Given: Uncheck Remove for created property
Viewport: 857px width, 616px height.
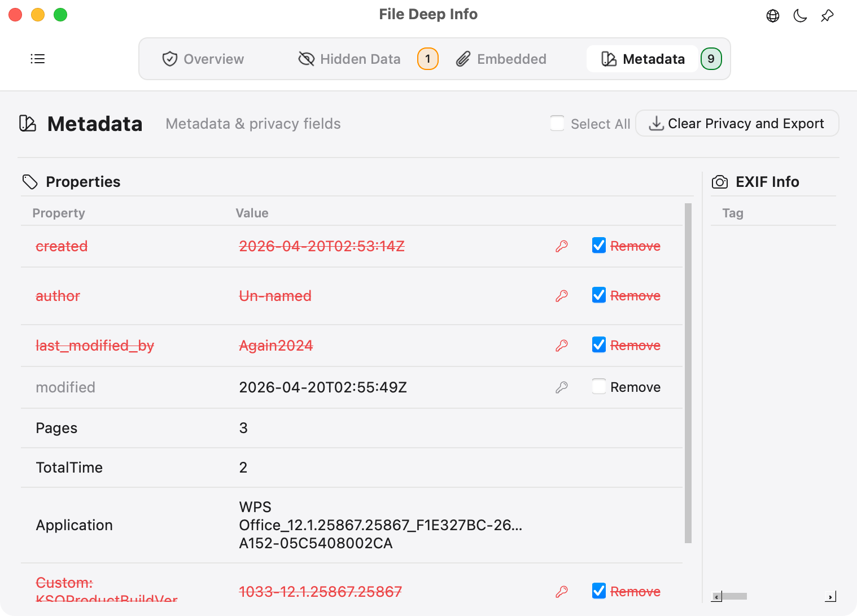Looking at the screenshot, I should [599, 246].
